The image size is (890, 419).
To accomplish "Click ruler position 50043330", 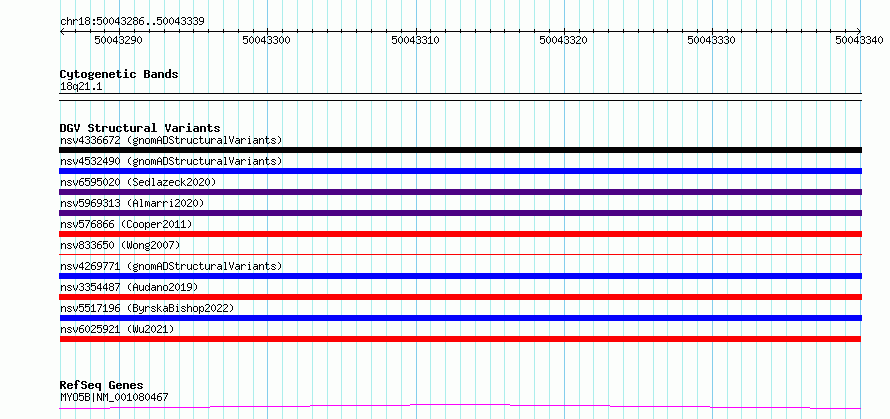I will click(x=711, y=40).
